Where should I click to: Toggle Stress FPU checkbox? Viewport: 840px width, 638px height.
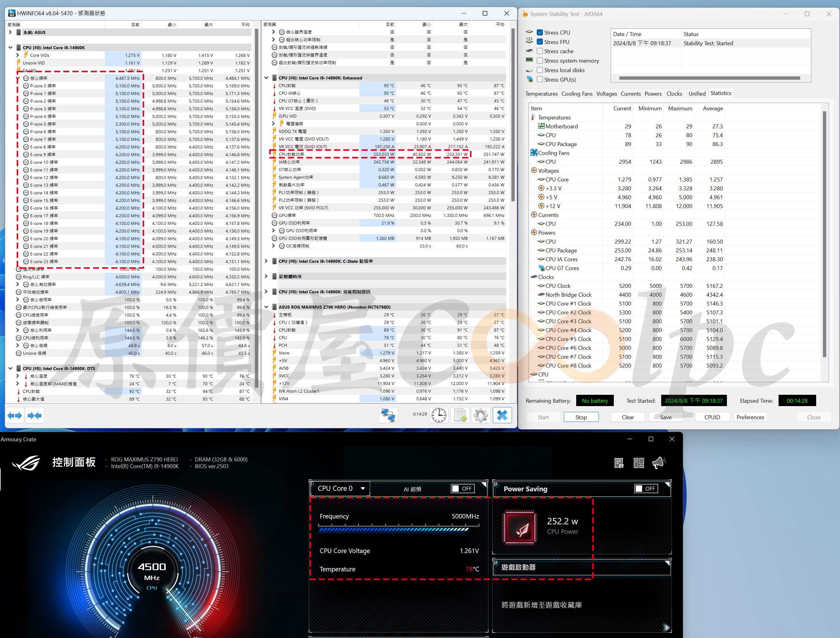click(540, 42)
